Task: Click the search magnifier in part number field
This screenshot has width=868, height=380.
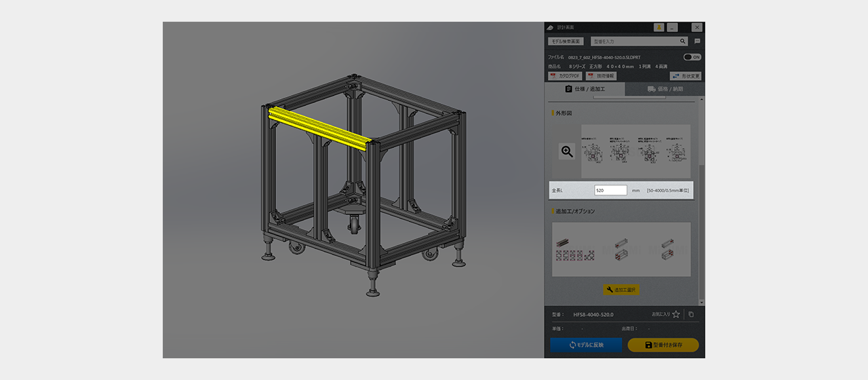Action: pos(683,41)
